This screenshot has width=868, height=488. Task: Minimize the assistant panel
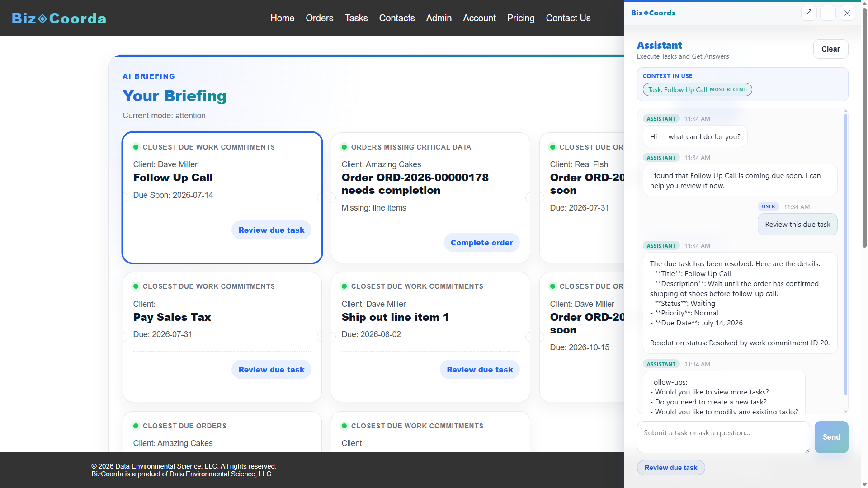pyautogui.click(x=828, y=13)
